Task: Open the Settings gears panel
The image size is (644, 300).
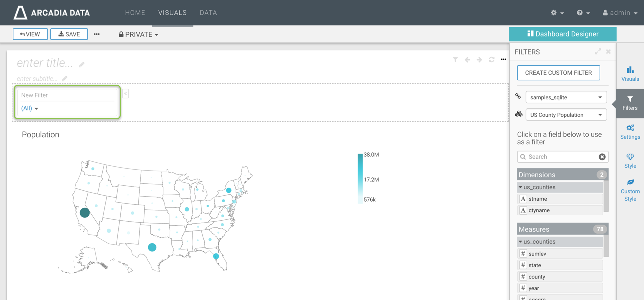Action: pyautogui.click(x=630, y=132)
